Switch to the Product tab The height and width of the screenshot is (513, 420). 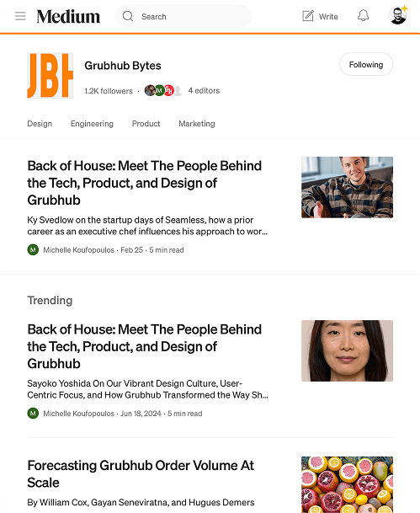pyautogui.click(x=146, y=124)
